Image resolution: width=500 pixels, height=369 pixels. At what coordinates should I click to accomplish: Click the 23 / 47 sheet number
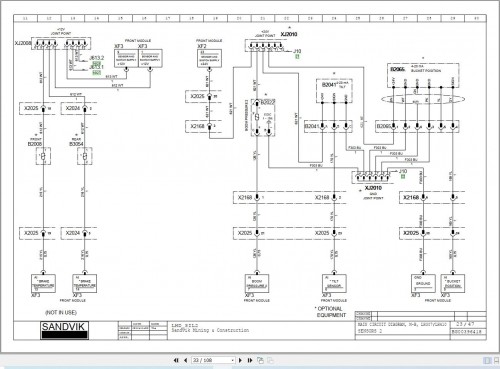pyautogui.click(x=465, y=324)
